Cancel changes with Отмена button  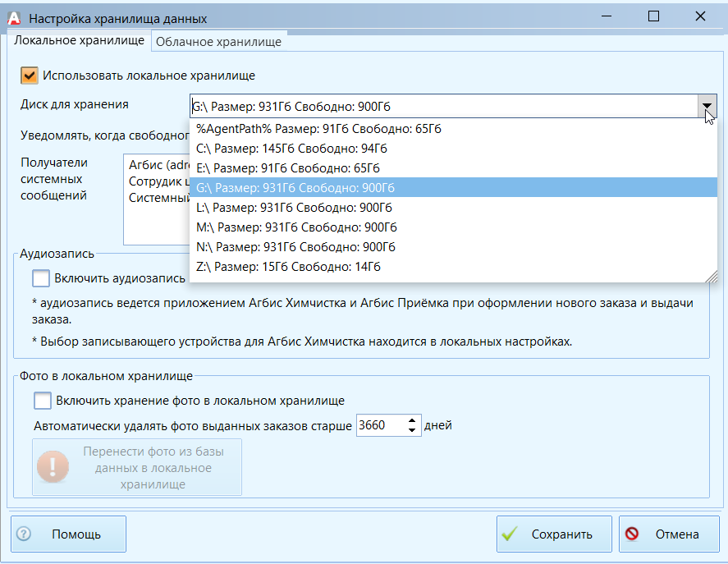669,534
